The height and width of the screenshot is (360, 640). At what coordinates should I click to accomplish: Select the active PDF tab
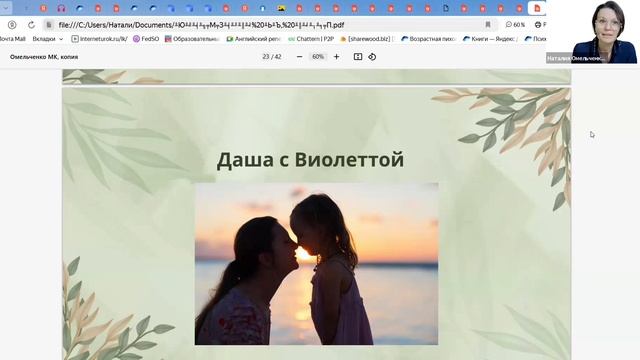(537, 8)
